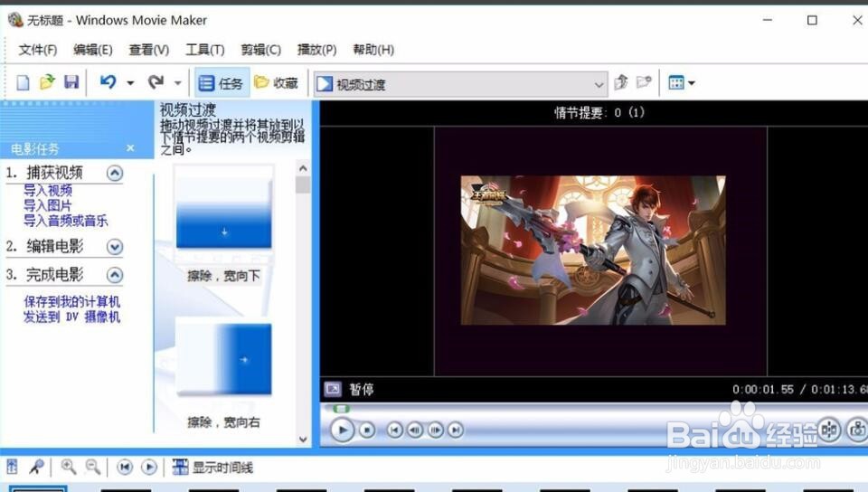Close the 电影任务 pane

coord(130,147)
